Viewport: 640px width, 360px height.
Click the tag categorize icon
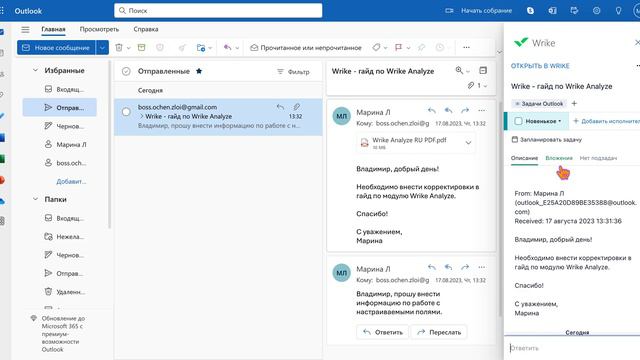click(x=376, y=48)
